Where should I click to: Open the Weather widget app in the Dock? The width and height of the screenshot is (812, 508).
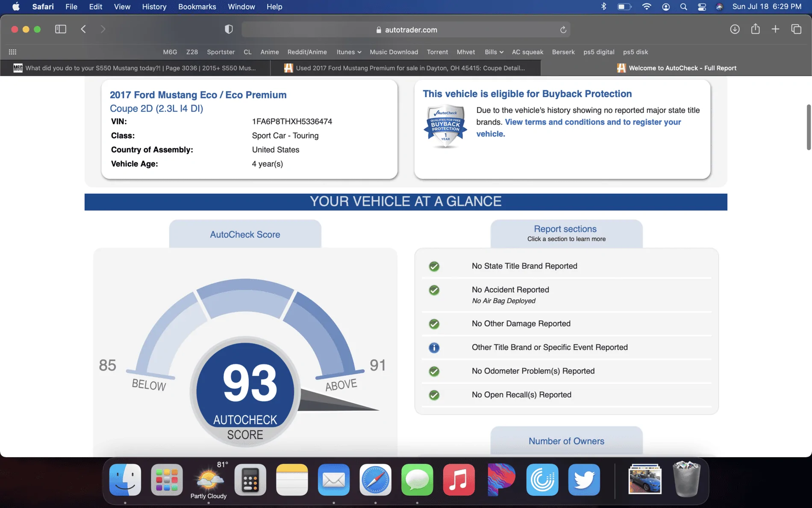[x=209, y=480]
